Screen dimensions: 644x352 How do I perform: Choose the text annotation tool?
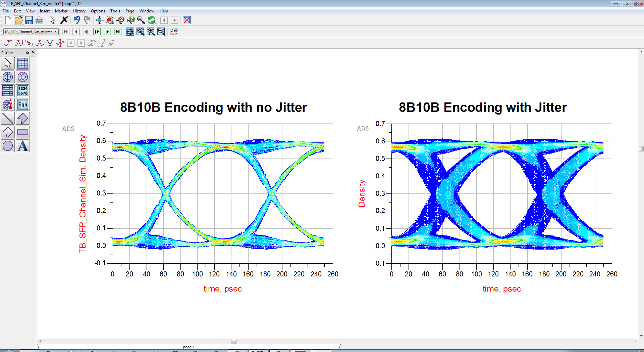pyautogui.click(x=23, y=146)
